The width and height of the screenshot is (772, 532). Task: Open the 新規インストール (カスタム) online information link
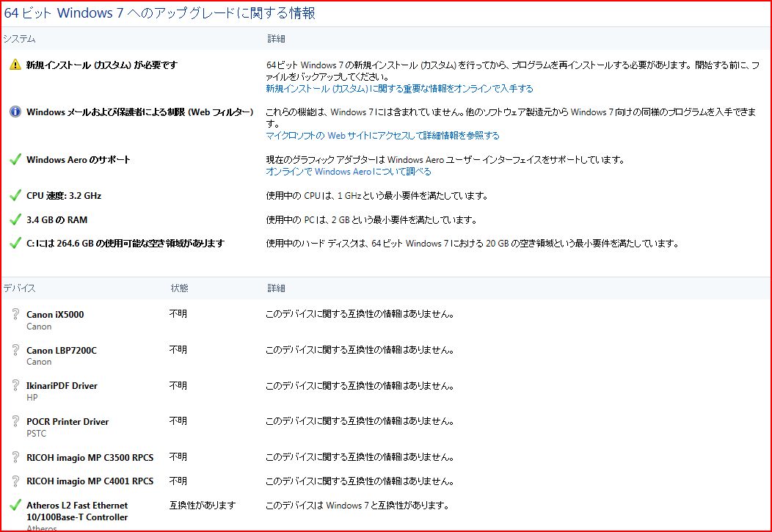[399, 89]
